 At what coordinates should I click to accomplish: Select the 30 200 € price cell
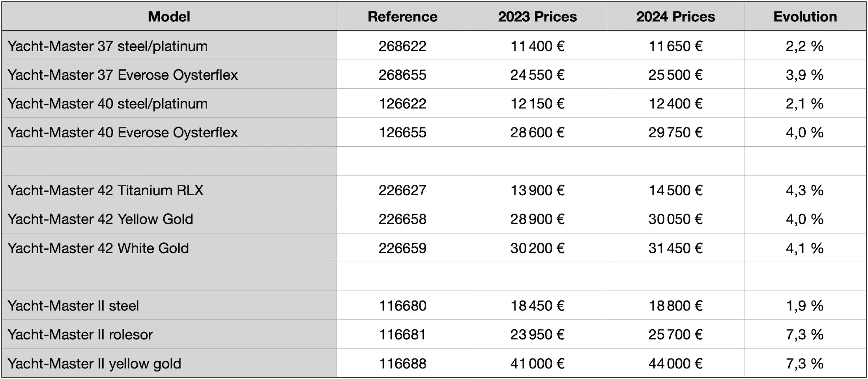[x=537, y=248]
